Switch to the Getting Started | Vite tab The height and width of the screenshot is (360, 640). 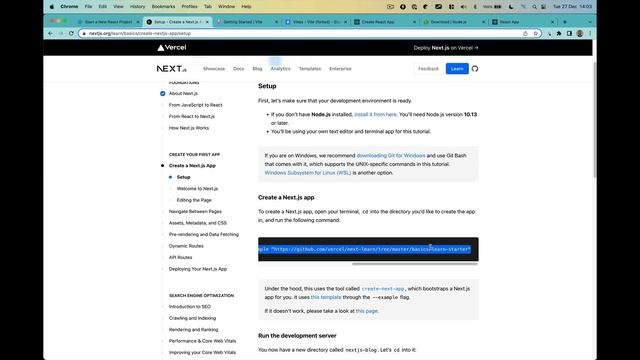pos(246,22)
